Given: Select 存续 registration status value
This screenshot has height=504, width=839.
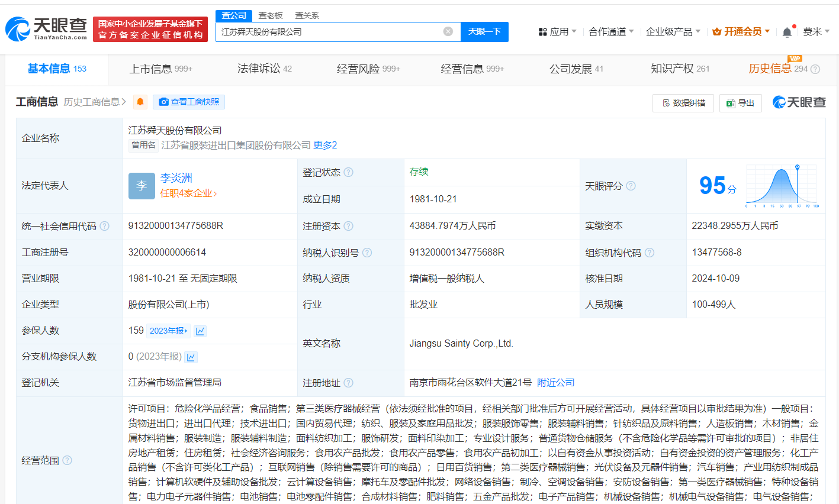Looking at the screenshot, I should (x=419, y=172).
